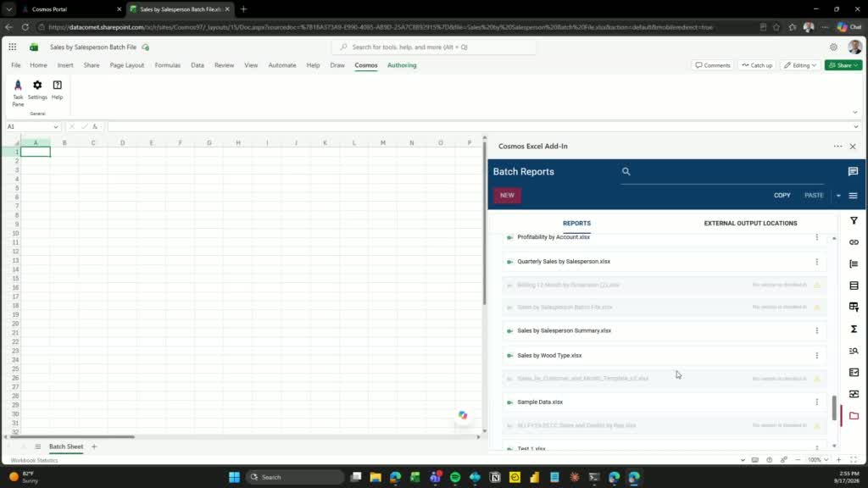
Task: Open dropdown arrow next to PASTE
Action: 838,196
